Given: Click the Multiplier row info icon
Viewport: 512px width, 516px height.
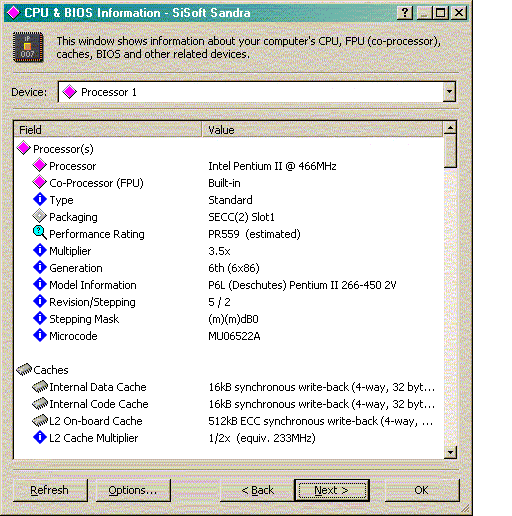Looking at the screenshot, I should pos(40,250).
